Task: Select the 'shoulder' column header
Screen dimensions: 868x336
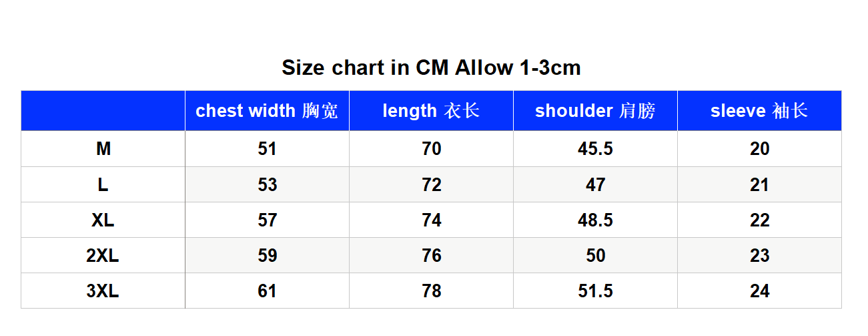Action: (595, 111)
